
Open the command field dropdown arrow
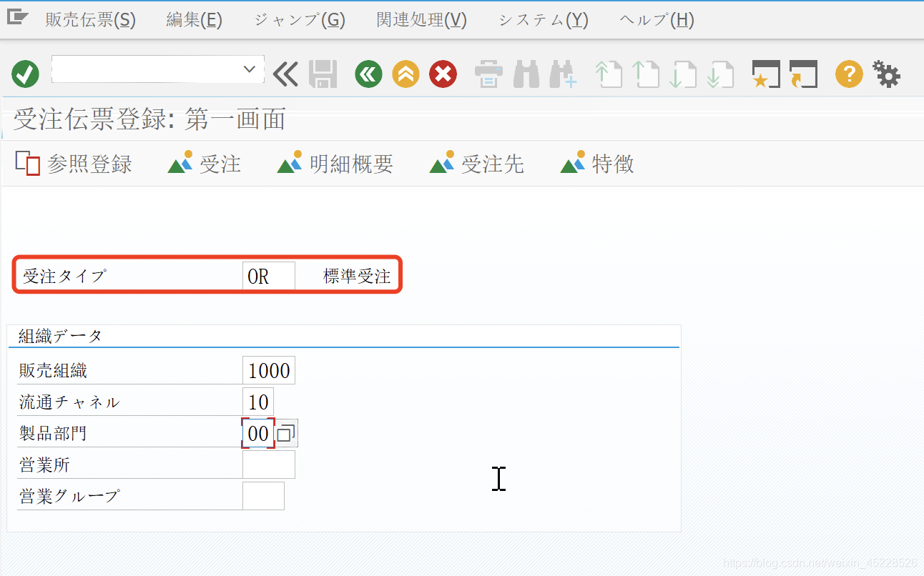[x=249, y=69]
